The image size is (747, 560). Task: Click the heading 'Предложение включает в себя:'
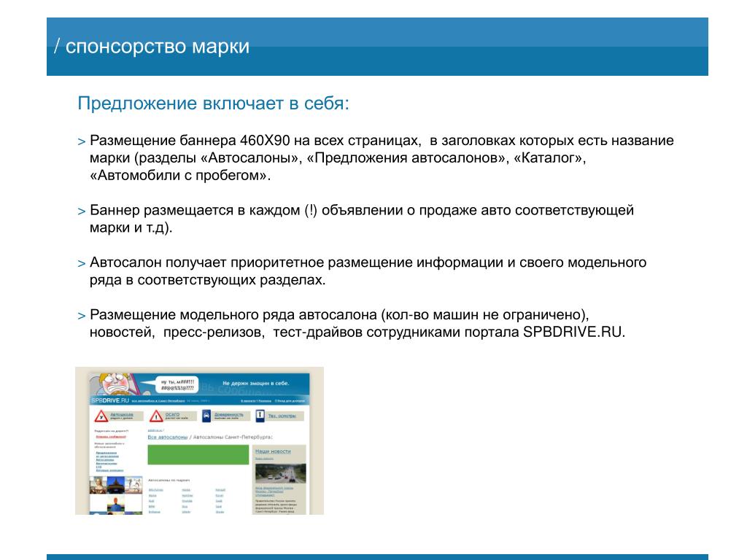[x=214, y=103]
